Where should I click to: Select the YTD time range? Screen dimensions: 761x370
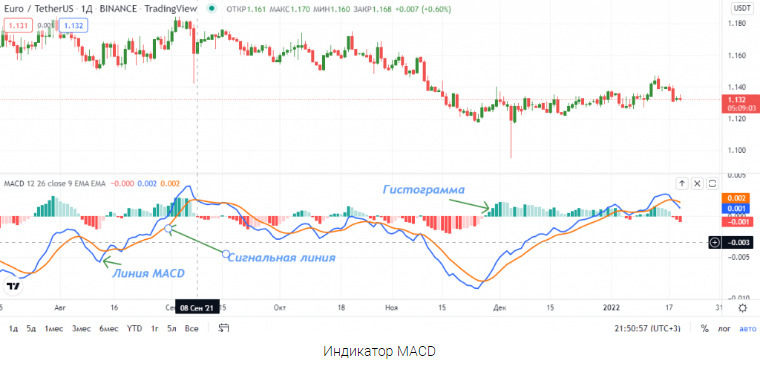tap(134, 329)
